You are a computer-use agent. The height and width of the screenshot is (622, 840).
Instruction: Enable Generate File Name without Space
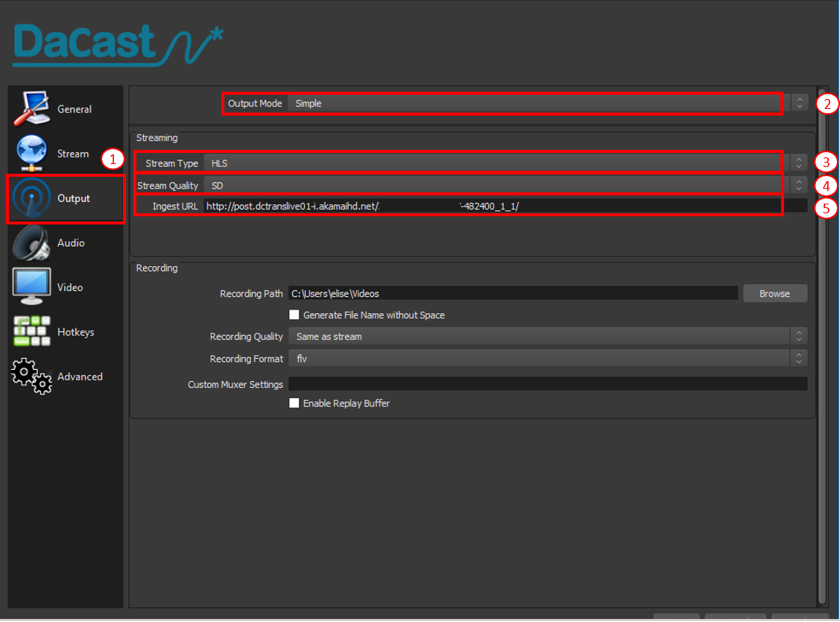(x=294, y=315)
